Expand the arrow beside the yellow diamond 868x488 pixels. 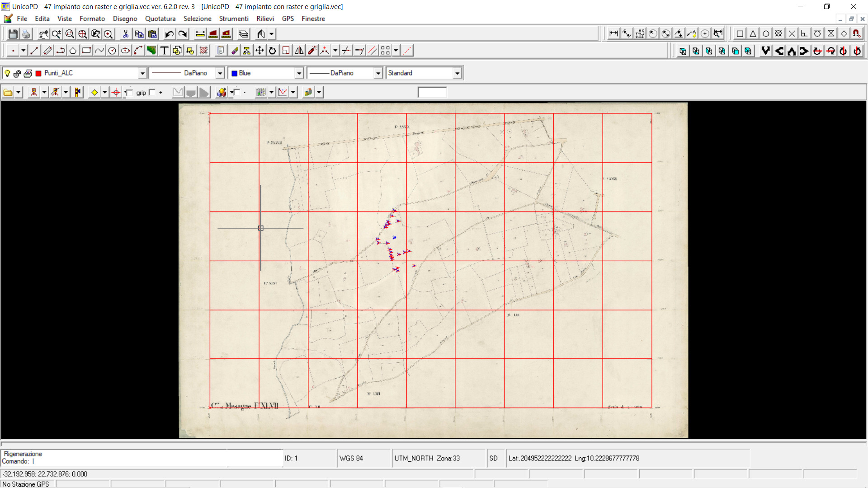105,93
